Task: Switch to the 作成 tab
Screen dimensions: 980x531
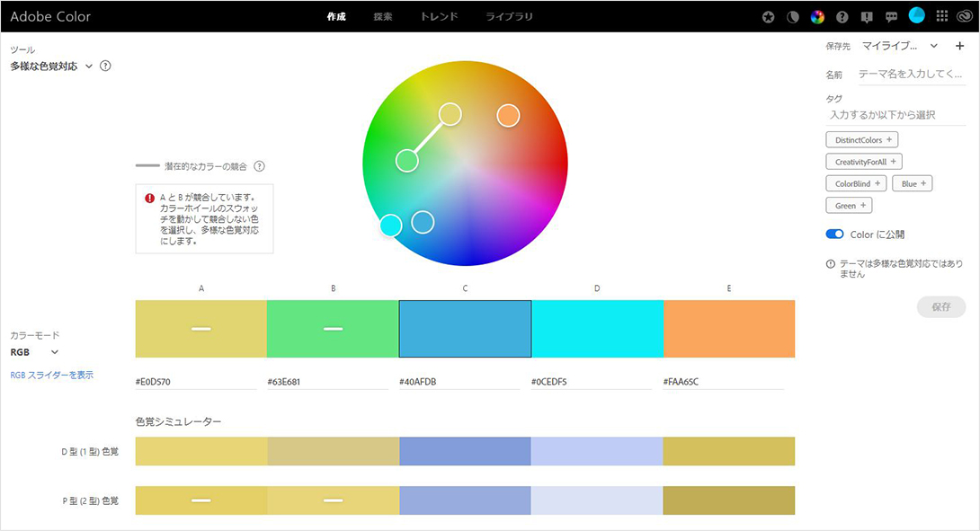Action: click(336, 17)
